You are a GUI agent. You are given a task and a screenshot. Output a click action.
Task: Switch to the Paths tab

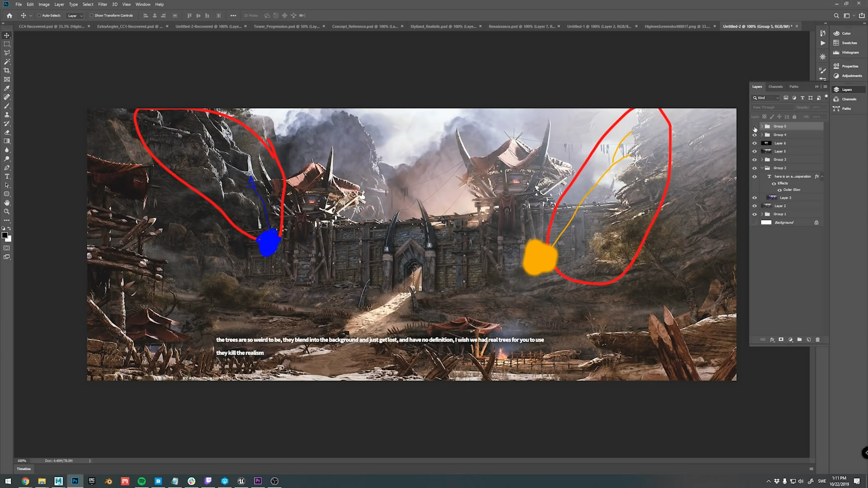794,87
